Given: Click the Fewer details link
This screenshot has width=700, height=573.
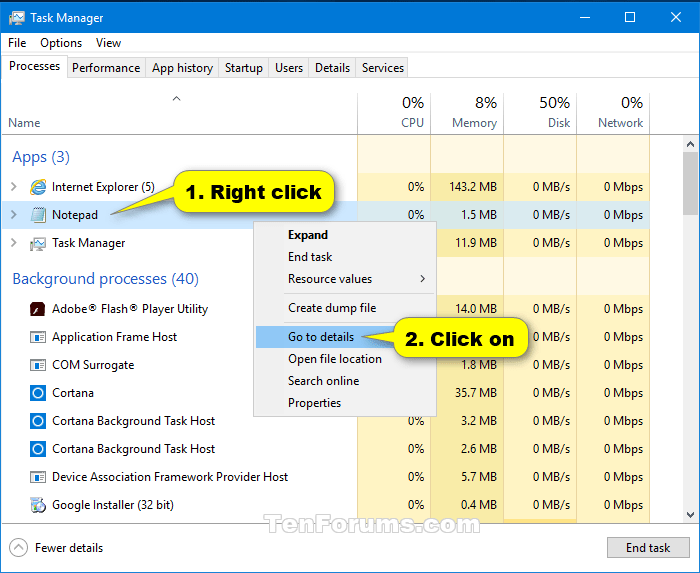Looking at the screenshot, I should 69,548.
